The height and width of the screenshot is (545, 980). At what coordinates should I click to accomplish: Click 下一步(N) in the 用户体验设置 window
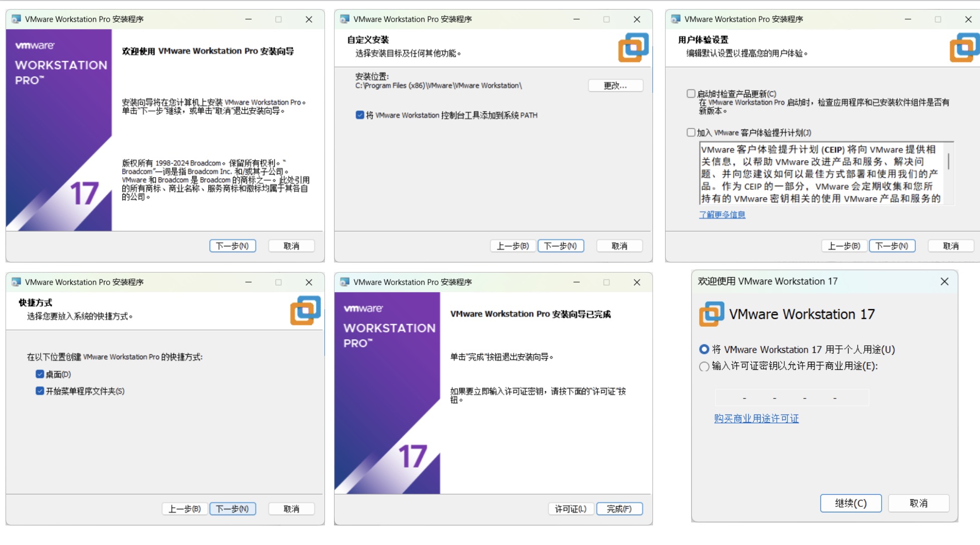point(892,246)
